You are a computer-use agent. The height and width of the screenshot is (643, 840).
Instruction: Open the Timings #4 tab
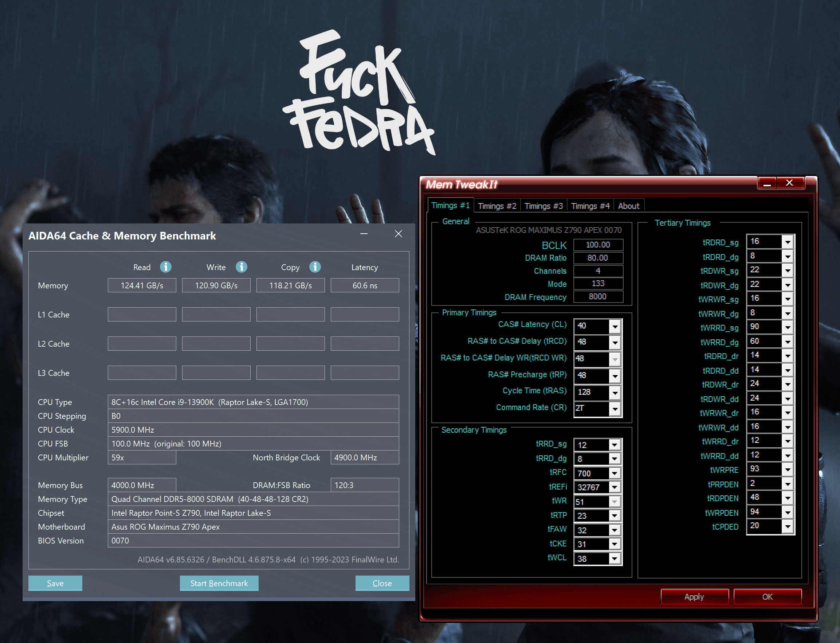coord(590,206)
